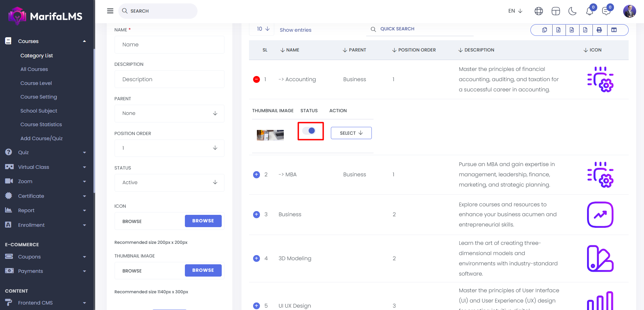
Task: Click the print table icon
Action: (x=599, y=30)
